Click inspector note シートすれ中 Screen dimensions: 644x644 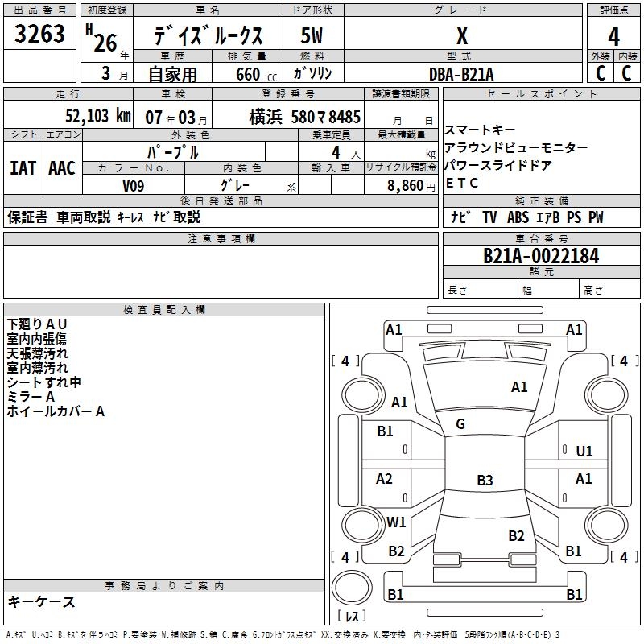tap(43, 382)
